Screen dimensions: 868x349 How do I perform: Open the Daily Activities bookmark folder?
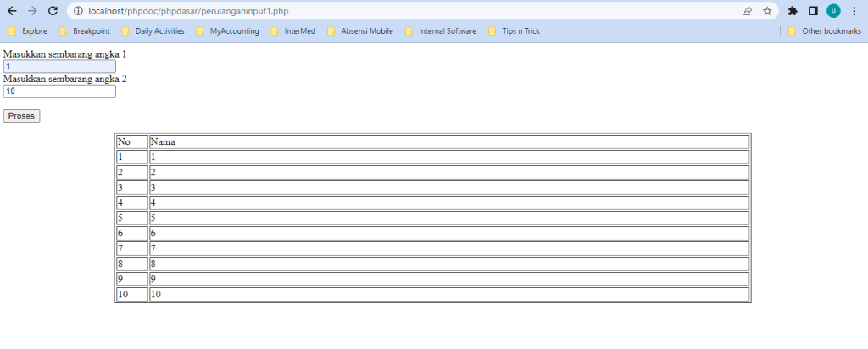click(x=153, y=31)
